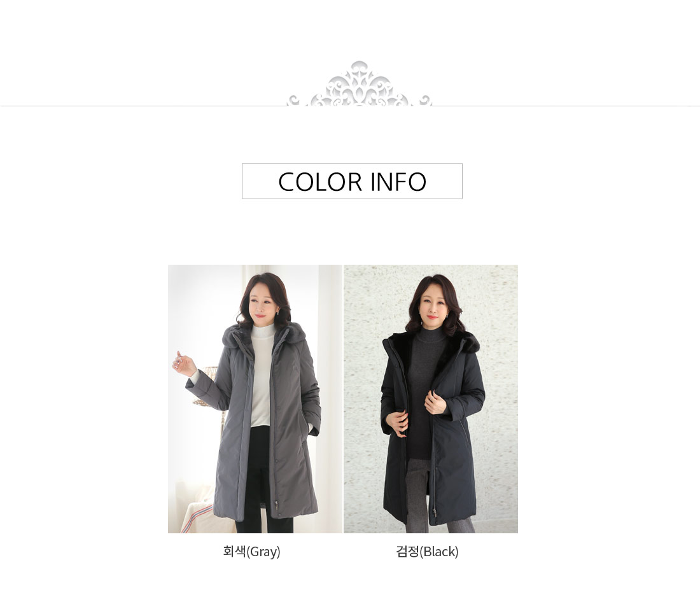Image resolution: width=700 pixels, height=595 pixels.
Task: Click the striped fabric in the gray photo
Action: click(x=197, y=518)
